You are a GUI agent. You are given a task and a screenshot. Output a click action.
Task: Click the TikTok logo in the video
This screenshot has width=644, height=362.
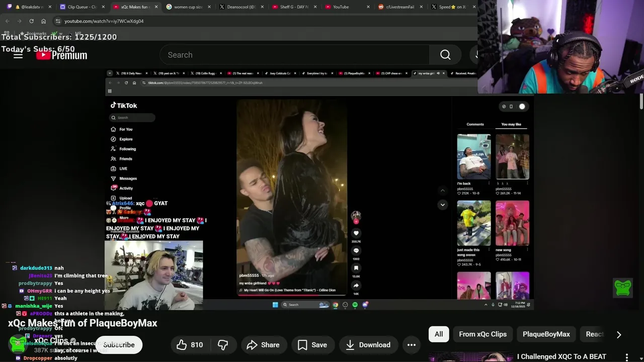(x=124, y=106)
